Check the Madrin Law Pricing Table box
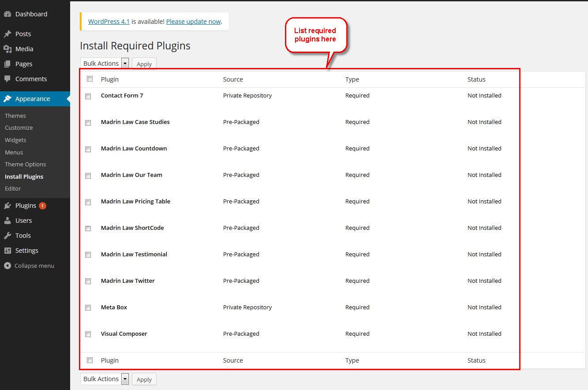This screenshot has height=390, width=588. coord(88,202)
